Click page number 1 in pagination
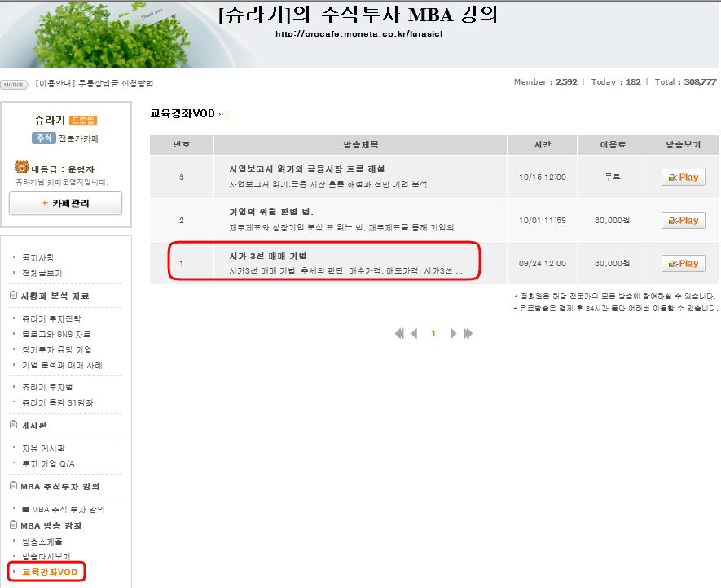This screenshot has height=588, width=721. [x=433, y=333]
